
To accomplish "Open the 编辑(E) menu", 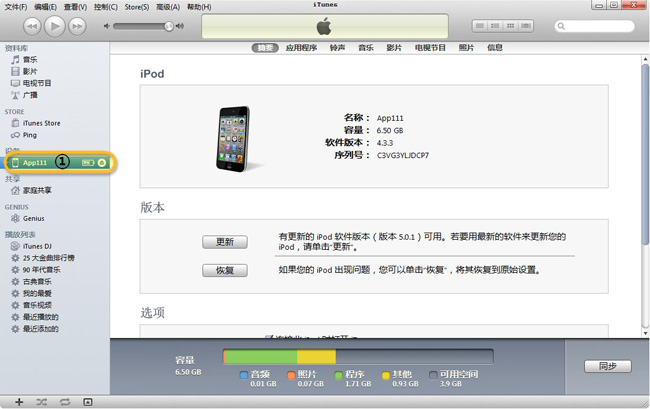I will coord(45,7).
